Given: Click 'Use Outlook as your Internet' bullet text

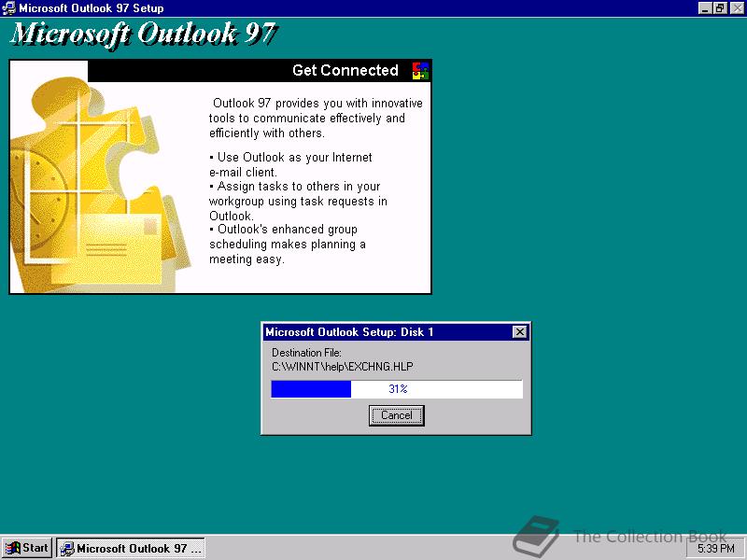Looking at the screenshot, I should (x=290, y=164).
